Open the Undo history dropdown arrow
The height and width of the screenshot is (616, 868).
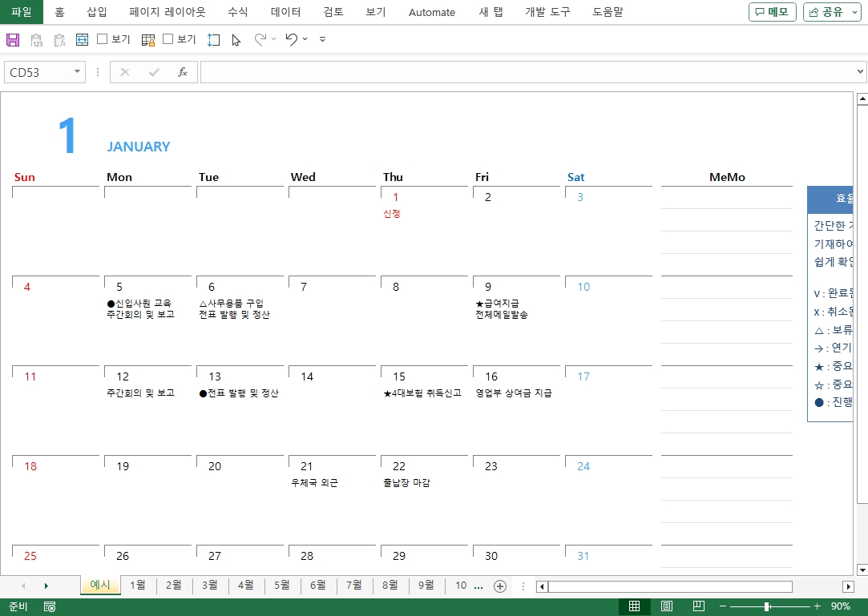[x=305, y=39]
